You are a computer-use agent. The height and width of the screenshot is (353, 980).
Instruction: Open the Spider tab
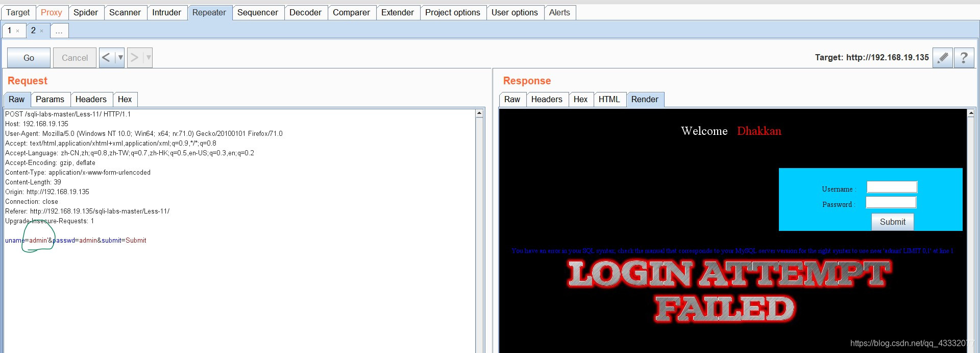(85, 12)
